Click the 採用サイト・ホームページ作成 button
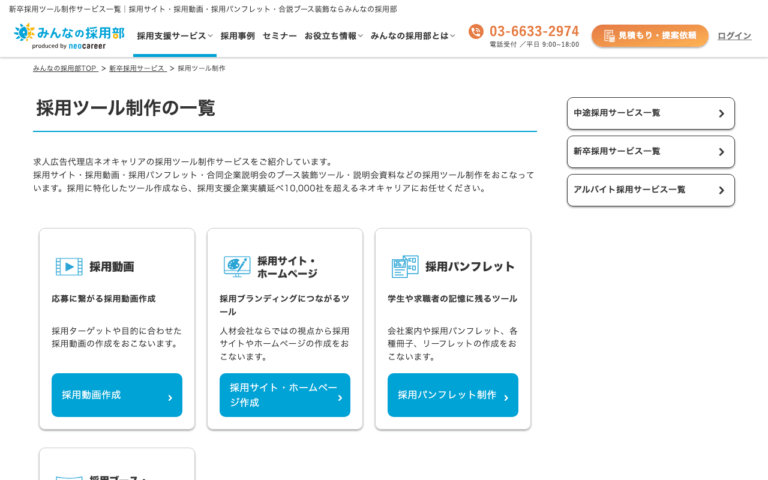 point(285,395)
